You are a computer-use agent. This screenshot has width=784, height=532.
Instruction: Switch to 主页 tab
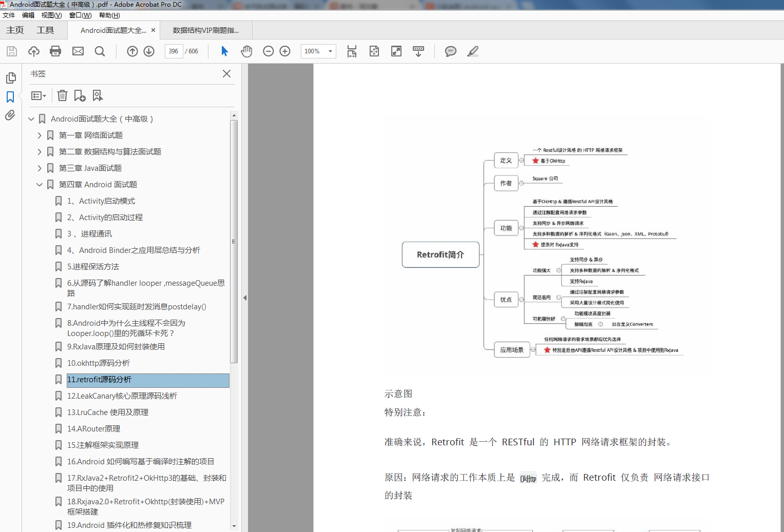(15, 30)
